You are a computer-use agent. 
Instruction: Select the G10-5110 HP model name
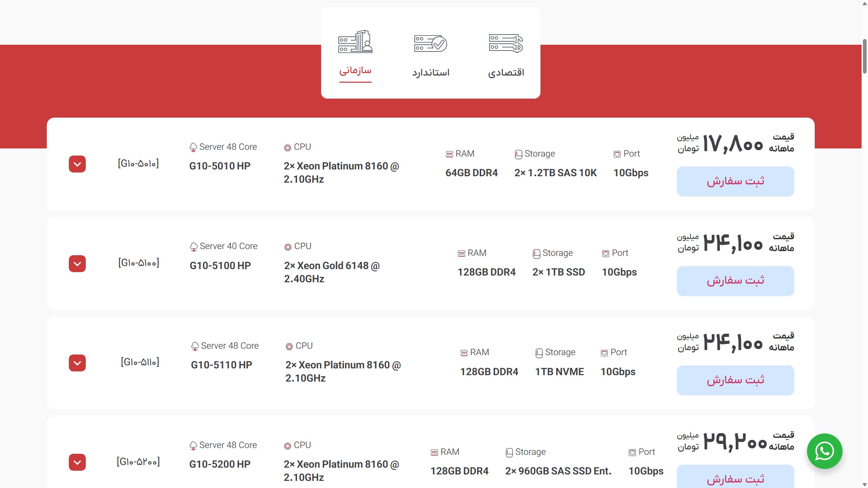click(x=221, y=365)
